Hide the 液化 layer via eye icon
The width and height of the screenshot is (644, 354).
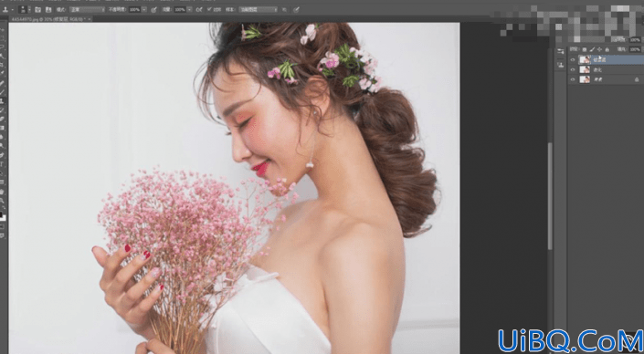[x=573, y=69]
